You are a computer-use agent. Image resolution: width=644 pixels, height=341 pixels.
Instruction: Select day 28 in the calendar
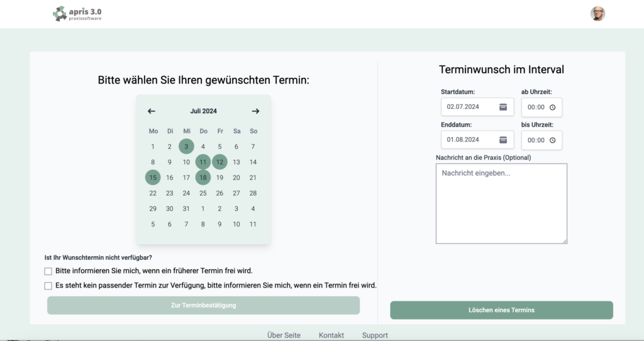click(253, 193)
